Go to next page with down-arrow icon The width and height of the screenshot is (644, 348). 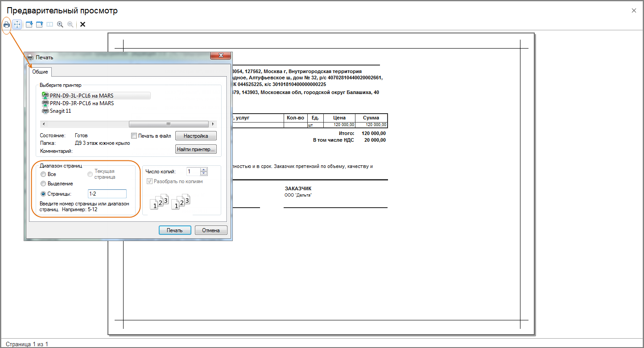tap(29, 24)
